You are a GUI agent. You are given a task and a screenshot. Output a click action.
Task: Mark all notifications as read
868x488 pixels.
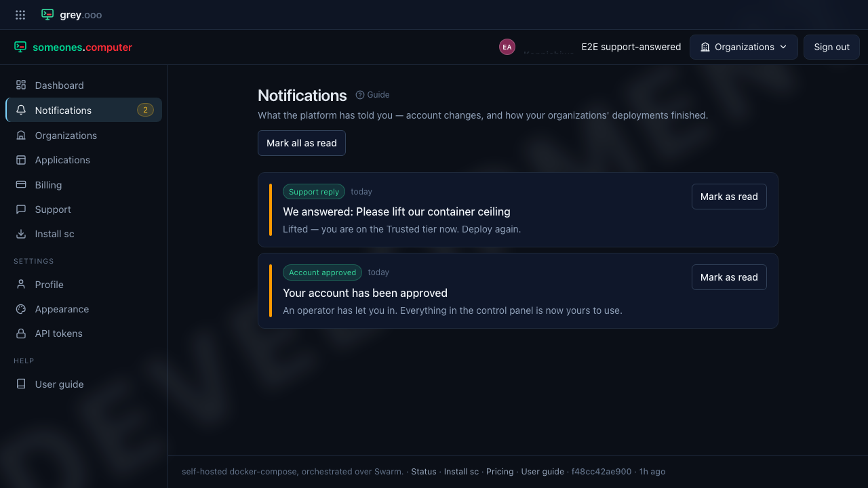pyautogui.click(x=302, y=143)
